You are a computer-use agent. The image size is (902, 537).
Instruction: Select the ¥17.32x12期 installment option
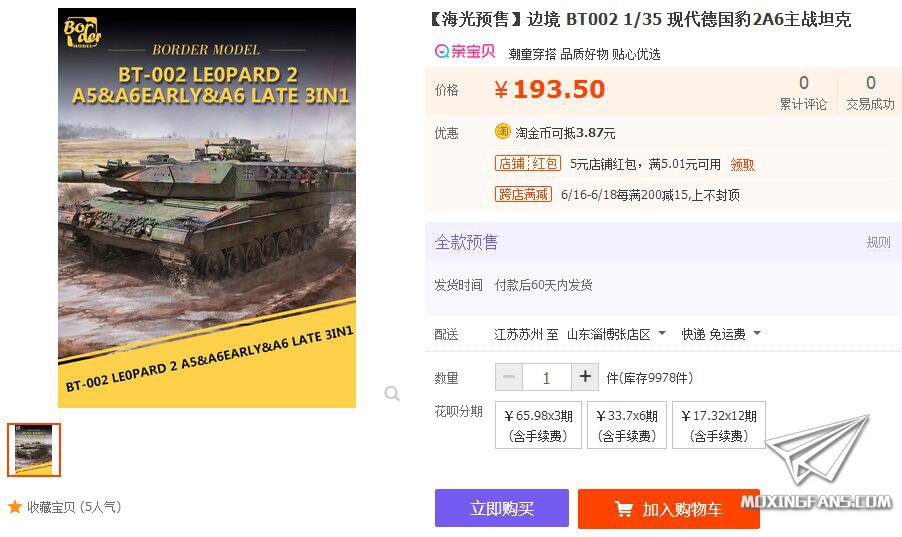pos(718,425)
